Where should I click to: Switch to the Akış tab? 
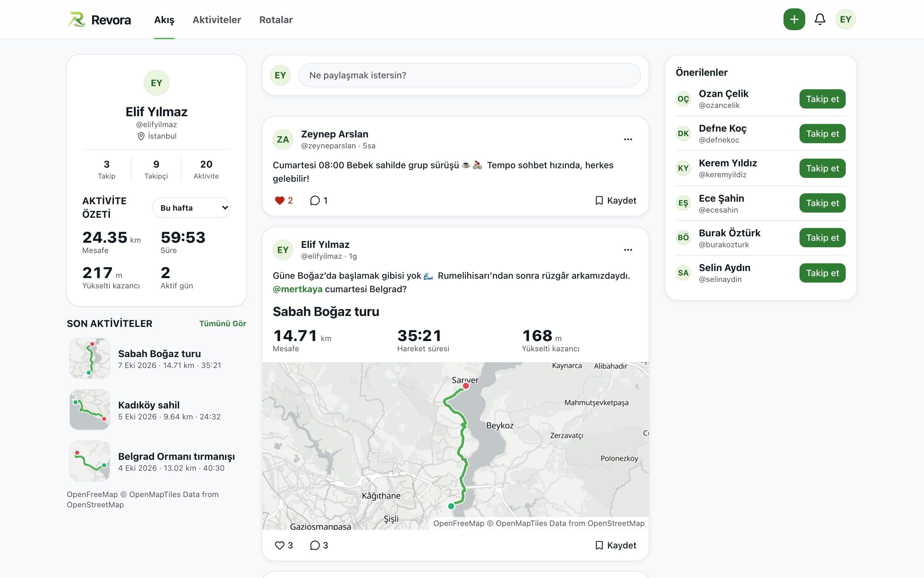(x=164, y=20)
